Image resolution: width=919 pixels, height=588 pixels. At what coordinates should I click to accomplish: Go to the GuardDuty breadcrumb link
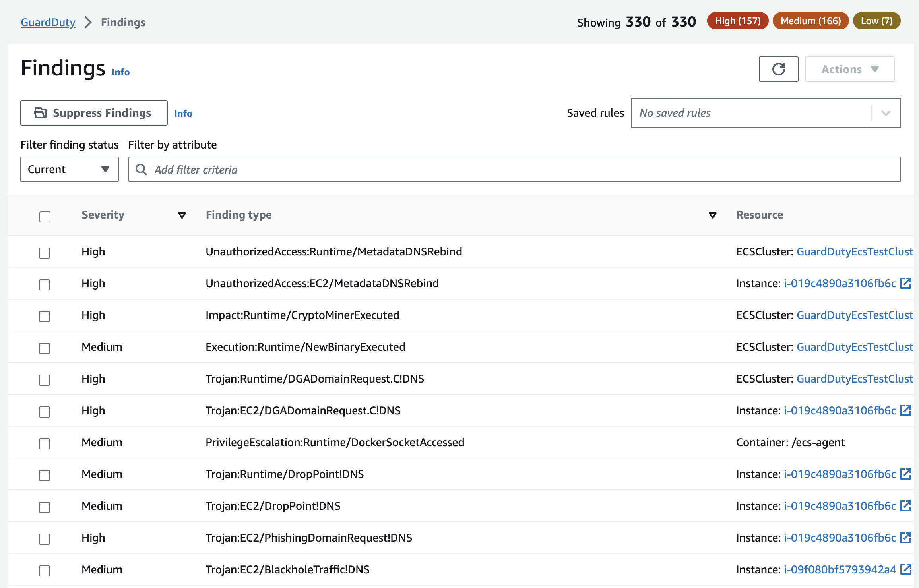[48, 22]
